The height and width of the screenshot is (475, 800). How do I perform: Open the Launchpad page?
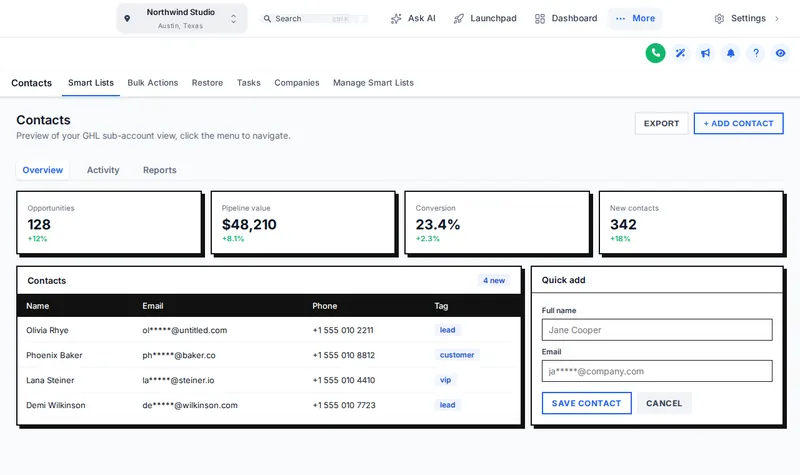pyautogui.click(x=485, y=18)
